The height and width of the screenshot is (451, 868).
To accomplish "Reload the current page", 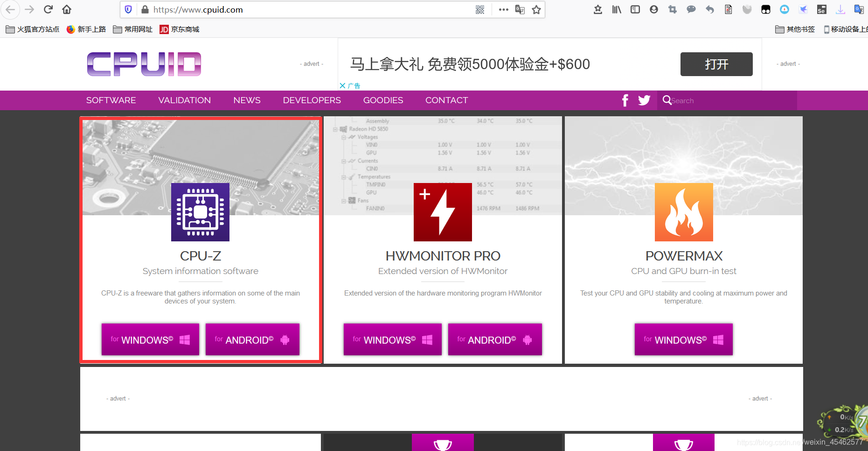I will click(x=48, y=9).
